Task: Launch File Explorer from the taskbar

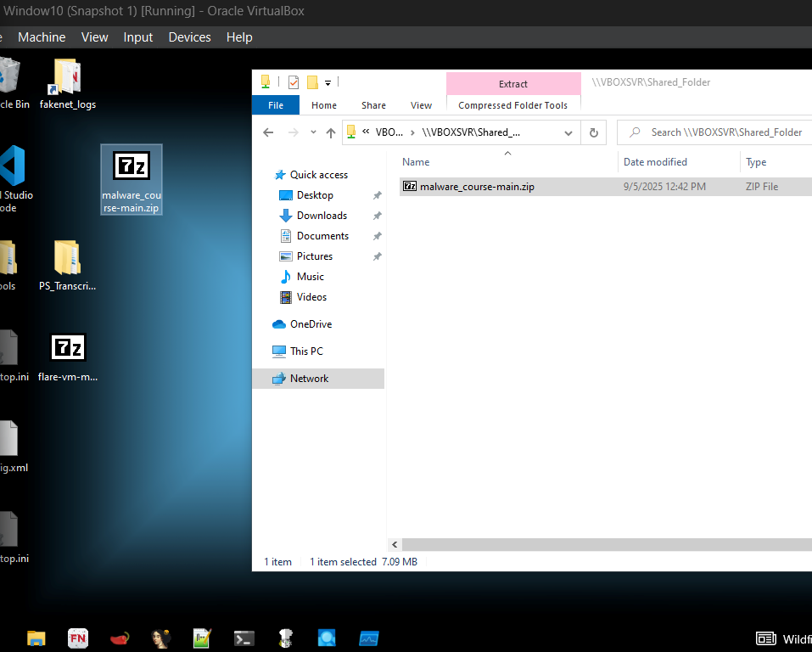Action: [x=36, y=638]
